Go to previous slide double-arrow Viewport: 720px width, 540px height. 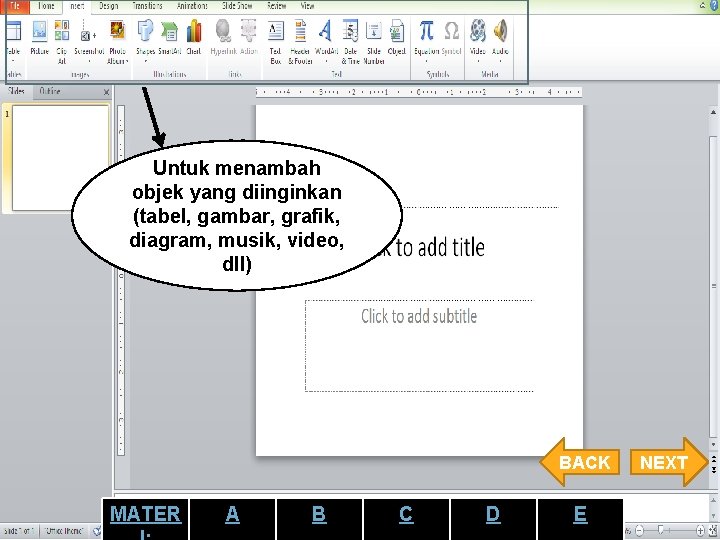tap(714, 459)
